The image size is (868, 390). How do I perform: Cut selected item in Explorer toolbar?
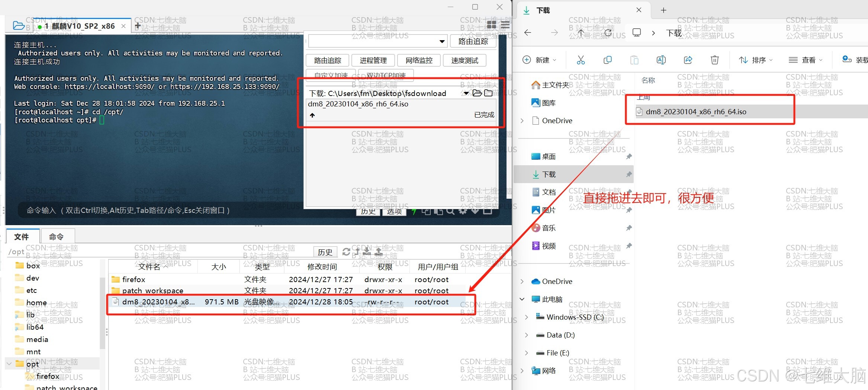[x=581, y=60]
